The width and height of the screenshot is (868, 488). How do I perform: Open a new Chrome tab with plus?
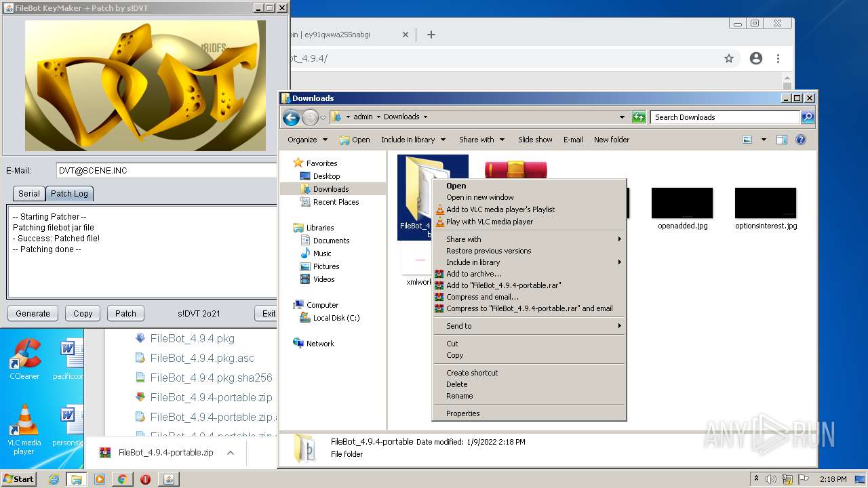(431, 35)
